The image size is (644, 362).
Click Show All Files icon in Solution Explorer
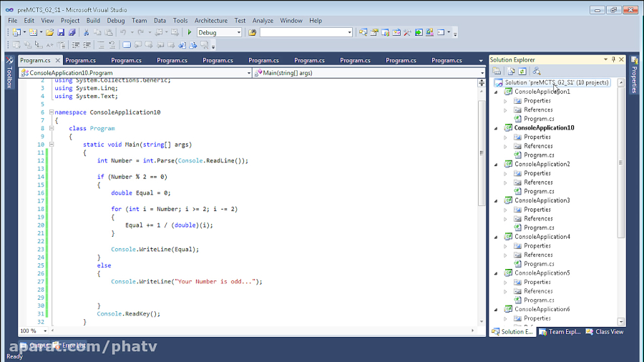[511, 72]
